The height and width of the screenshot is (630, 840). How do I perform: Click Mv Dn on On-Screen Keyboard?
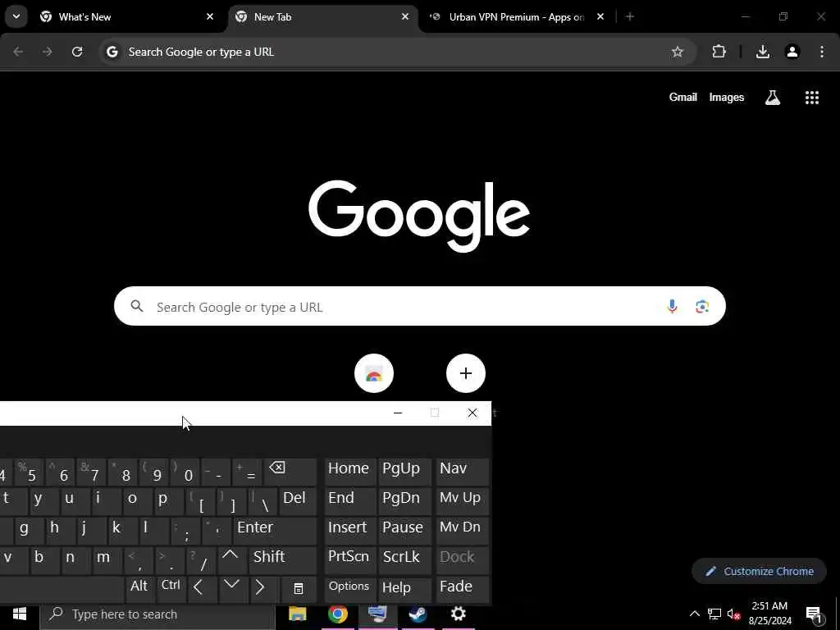click(463, 531)
